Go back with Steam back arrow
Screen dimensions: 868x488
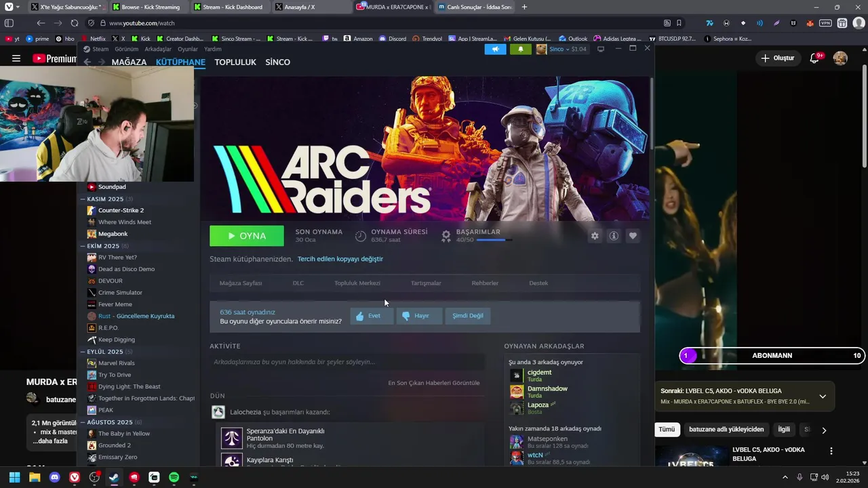pyautogui.click(x=87, y=62)
